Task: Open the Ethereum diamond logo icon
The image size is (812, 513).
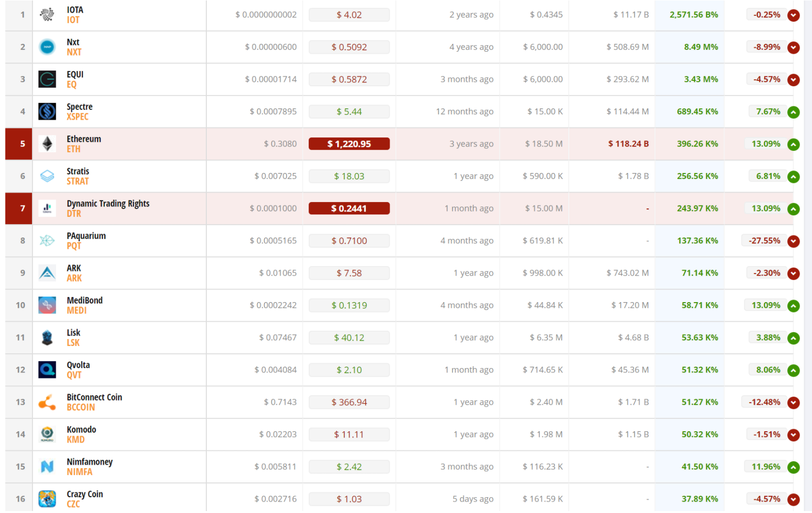Action: (x=47, y=144)
